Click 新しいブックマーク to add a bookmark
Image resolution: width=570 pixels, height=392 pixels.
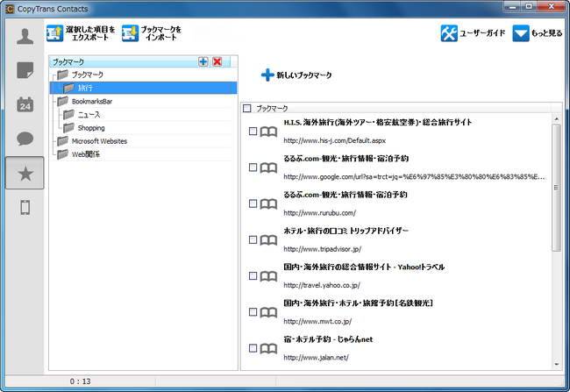pyautogui.click(x=296, y=75)
